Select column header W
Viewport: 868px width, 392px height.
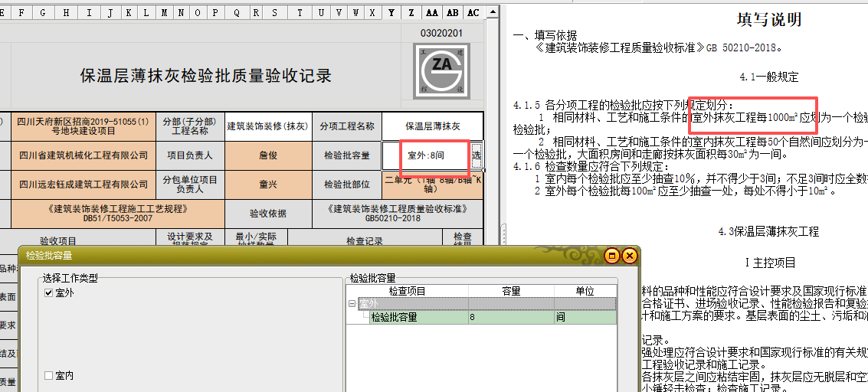pos(355,12)
